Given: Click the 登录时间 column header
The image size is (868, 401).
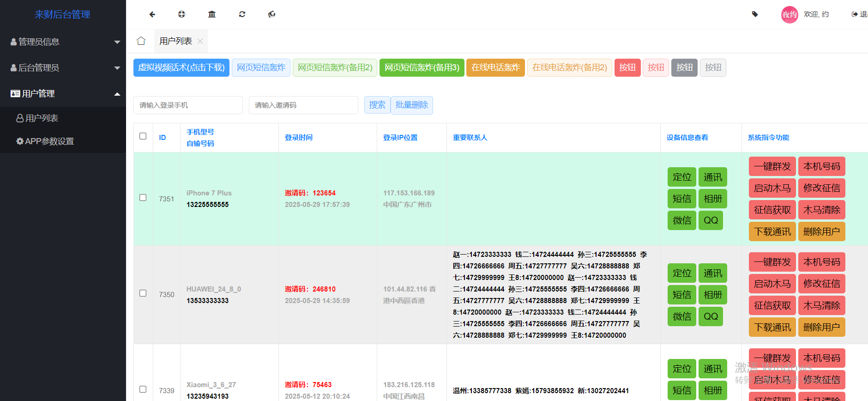Looking at the screenshot, I should 299,138.
